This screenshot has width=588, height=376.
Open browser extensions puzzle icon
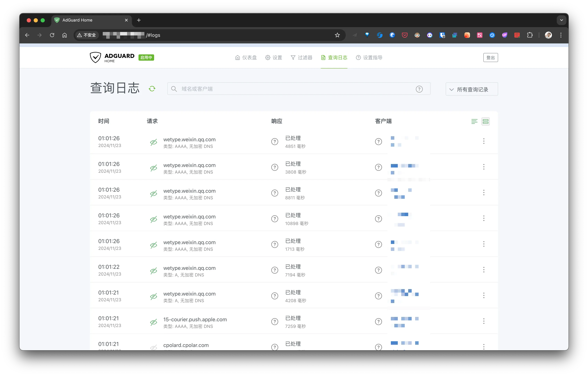coord(530,35)
